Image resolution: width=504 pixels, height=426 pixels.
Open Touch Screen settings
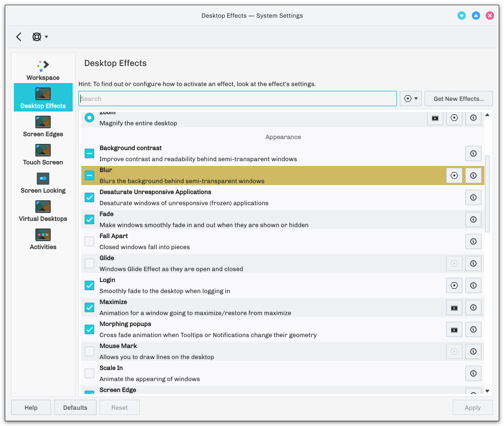pyautogui.click(x=43, y=154)
